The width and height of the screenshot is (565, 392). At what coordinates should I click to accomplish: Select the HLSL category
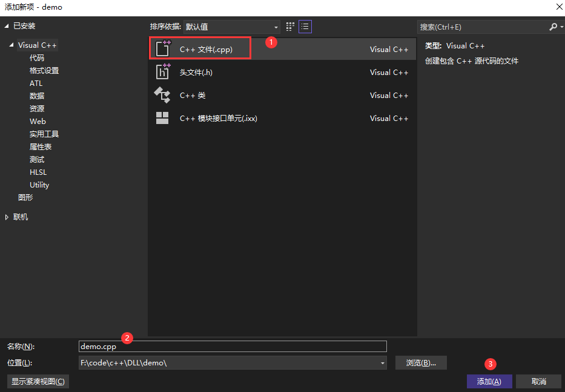point(38,172)
